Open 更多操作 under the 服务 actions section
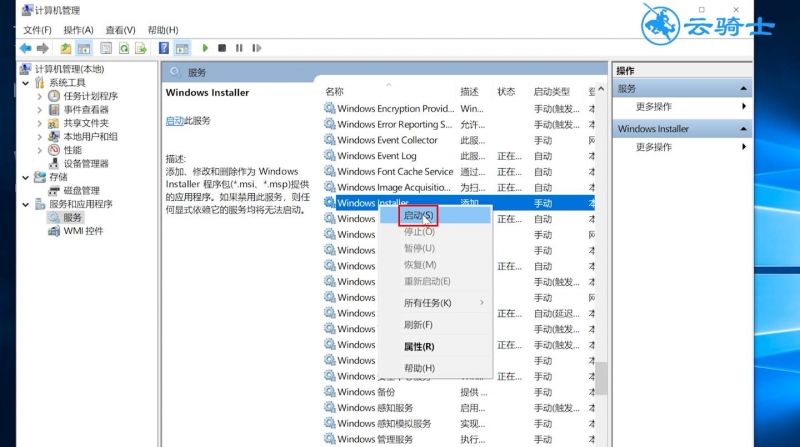Viewport: 800px width, 447px height. pos(654,107)
